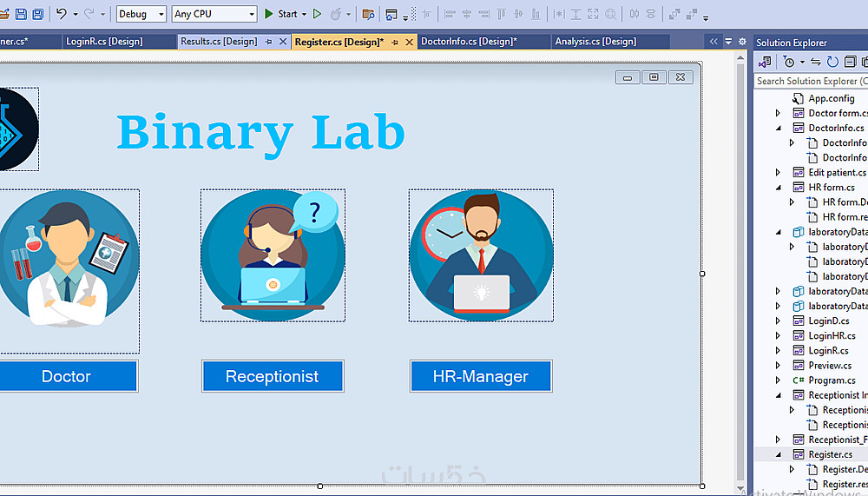Click the Align Middles layout icon

(519, 15)
